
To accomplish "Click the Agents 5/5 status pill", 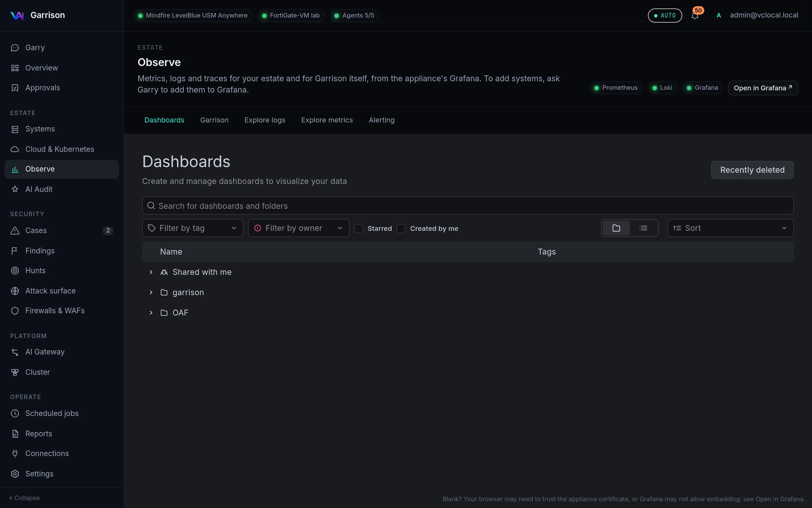I will [x=354, y=16].
